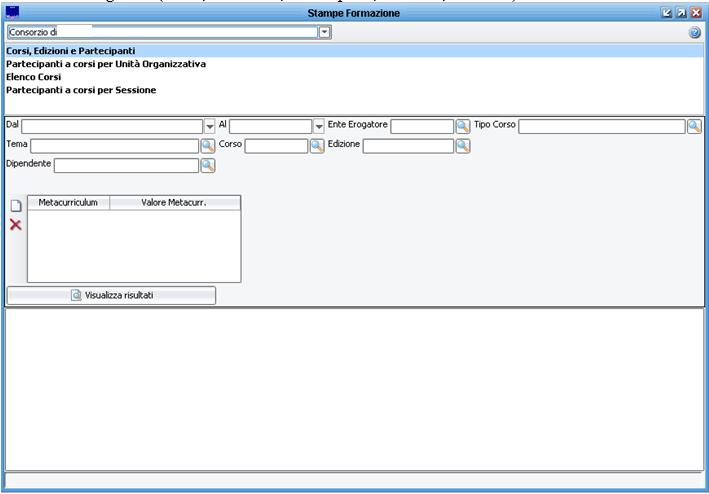Expand the Consorzio di dropdown

pyautogui.click(x=324, y=32)
